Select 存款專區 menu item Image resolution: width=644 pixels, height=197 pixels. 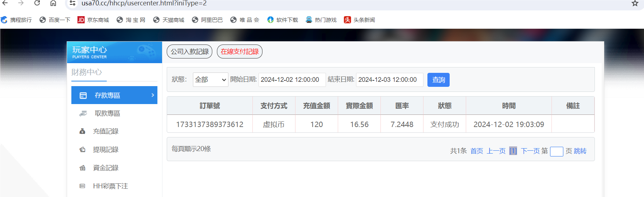[x=114, y=95]
